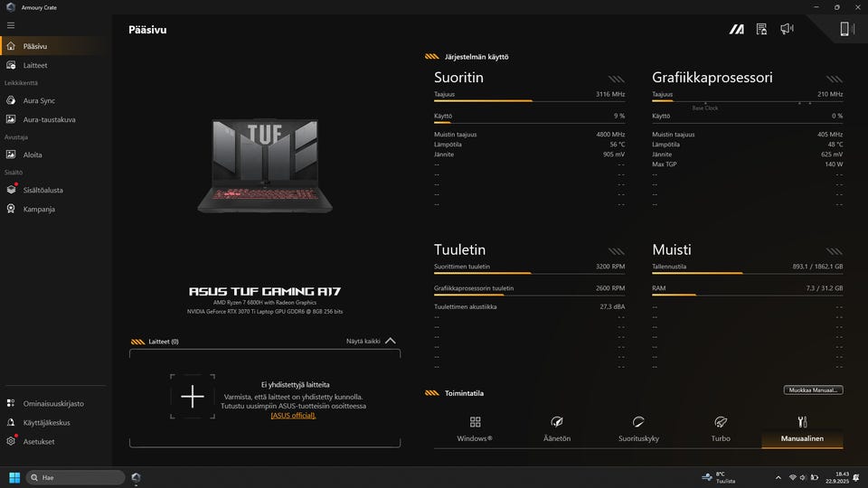868x488 pixels.
Task: Click the RAM usage bar
Action: pos(748,295)
